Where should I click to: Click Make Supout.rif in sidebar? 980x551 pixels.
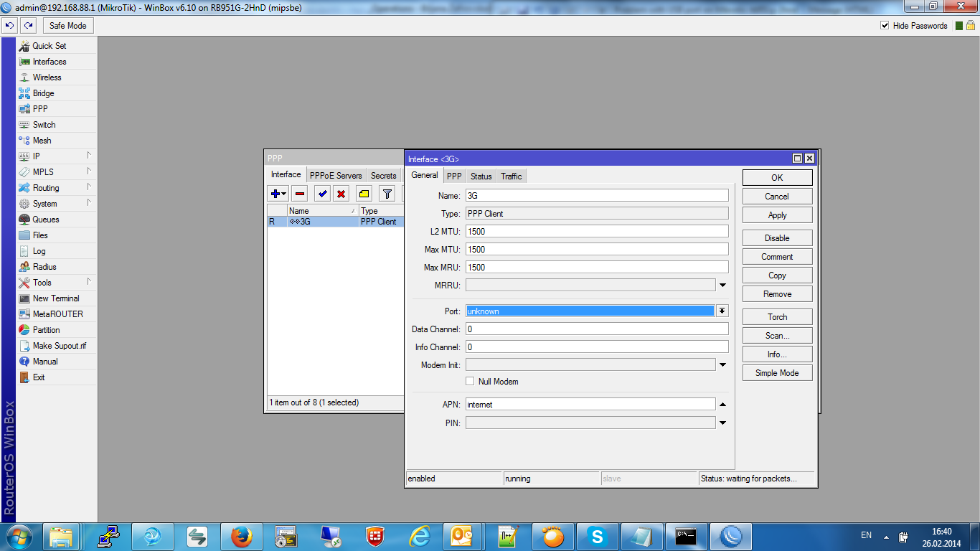click(56, 346)
